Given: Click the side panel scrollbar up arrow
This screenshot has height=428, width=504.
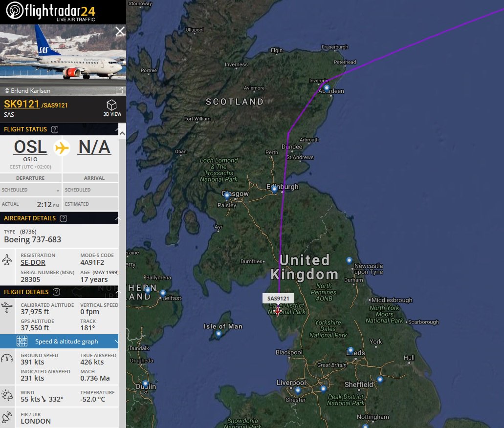Looking at the screenshot, I should [x=122, y=133].
